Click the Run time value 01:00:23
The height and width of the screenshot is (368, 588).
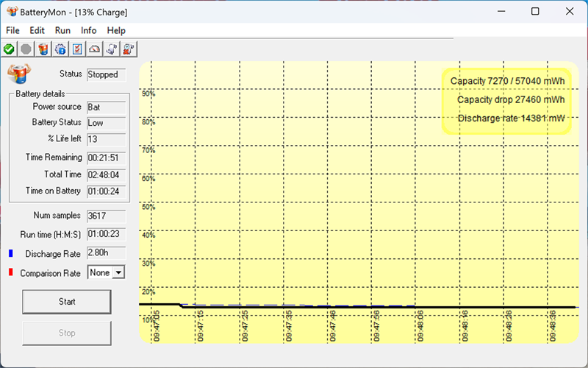[x=107, y=234]
